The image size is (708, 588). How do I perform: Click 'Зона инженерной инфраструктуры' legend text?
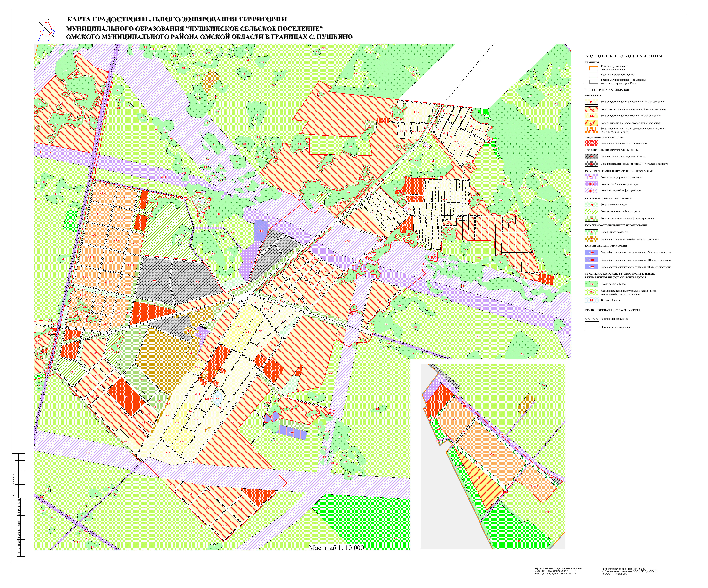click(x=621, y=190)
